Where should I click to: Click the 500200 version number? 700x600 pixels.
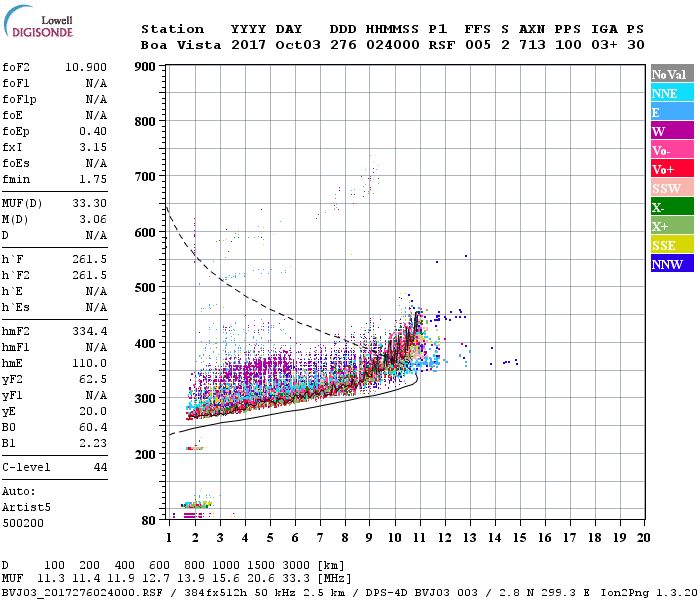click(x=23, y=523)
